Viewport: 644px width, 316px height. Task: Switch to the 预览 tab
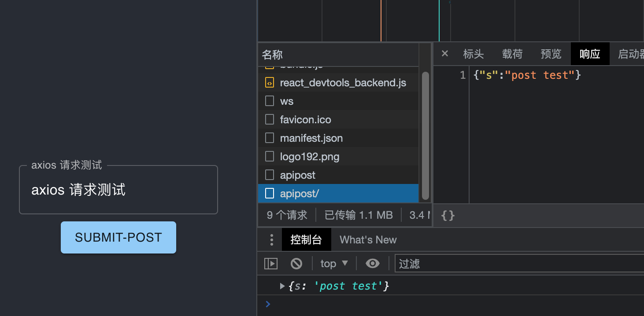[551, 53]
